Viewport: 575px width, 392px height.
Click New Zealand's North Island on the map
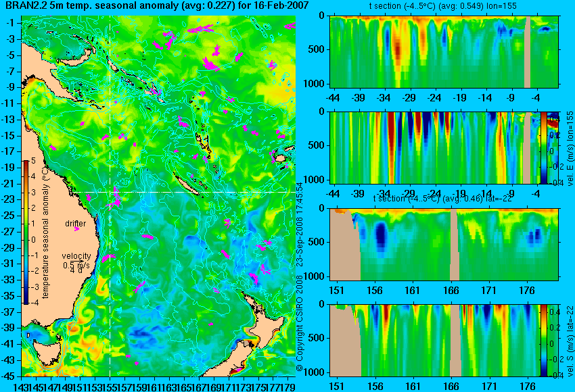[x=268, y=327]
